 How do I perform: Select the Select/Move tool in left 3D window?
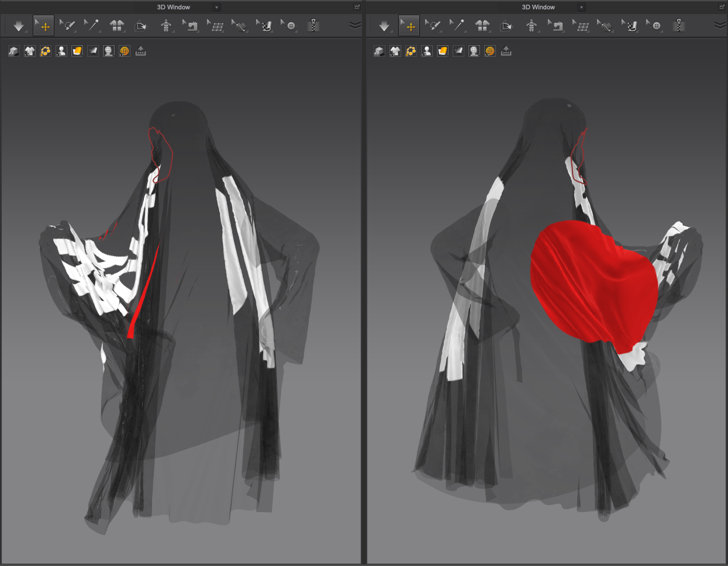pos(43,26)
